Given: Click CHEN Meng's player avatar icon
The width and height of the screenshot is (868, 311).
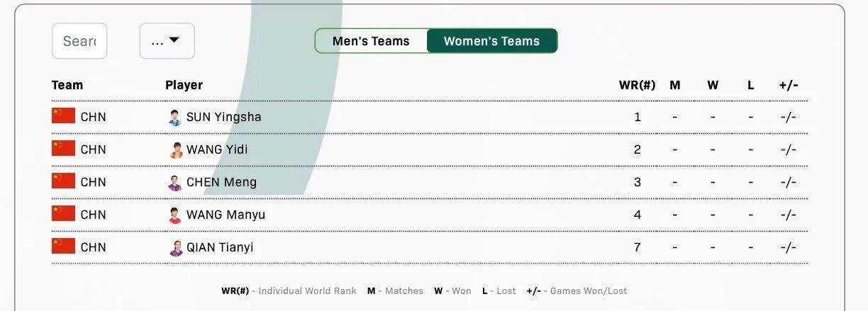Looking at the screenshot, I should 175,183.
